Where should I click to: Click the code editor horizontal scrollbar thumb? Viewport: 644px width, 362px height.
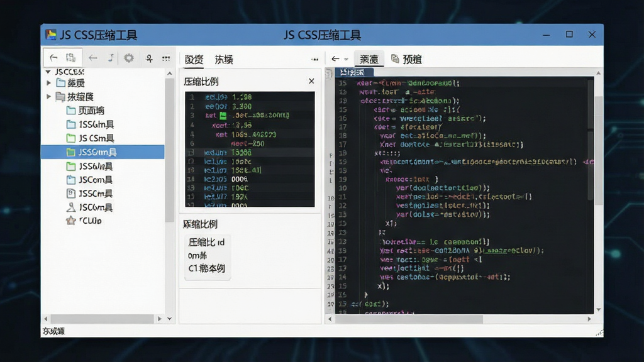coord(409,319)
